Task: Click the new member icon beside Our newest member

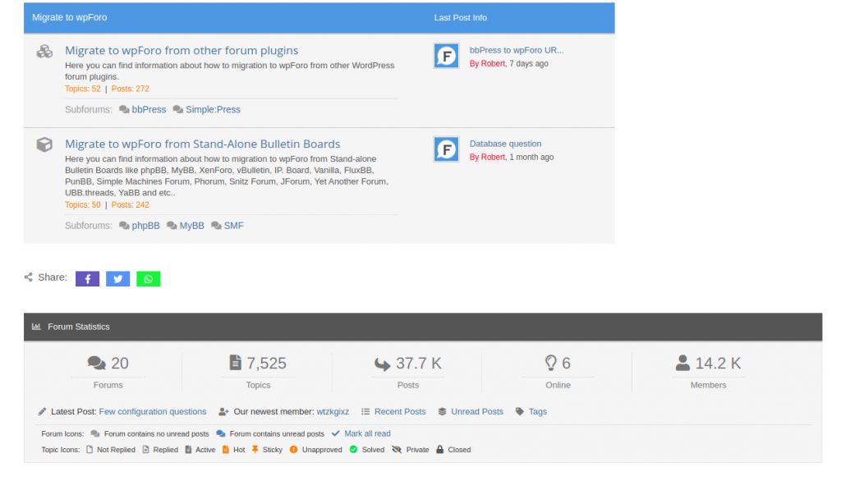Action: click(x=223, y=412)
